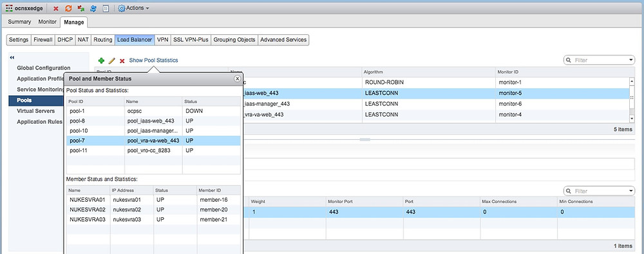Open the DHCP sub-tab
Screen dimensions: 644x254
[65, 40]
